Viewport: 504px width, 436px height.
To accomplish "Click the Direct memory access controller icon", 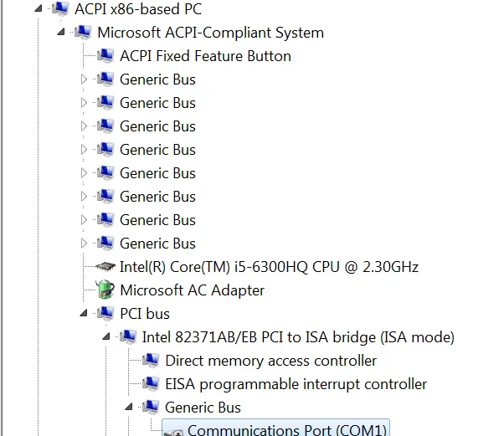I will 151,360.
